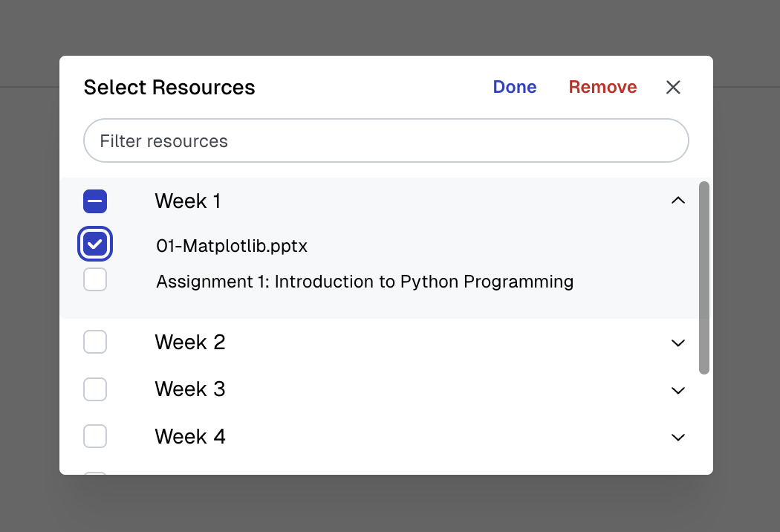Click Assignment 1: Introduction to Python Programming label

click(365, 282)
